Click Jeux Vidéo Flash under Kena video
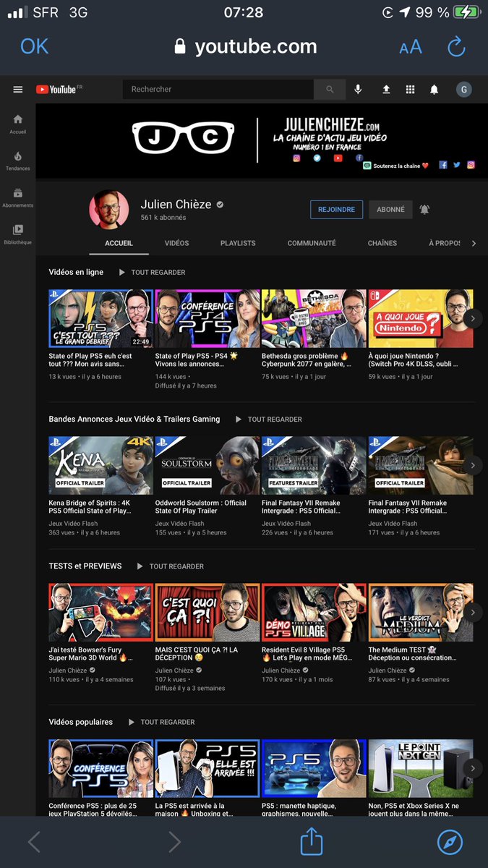The width and height of the screenshot is (488, 868). [x=73, y=524]
